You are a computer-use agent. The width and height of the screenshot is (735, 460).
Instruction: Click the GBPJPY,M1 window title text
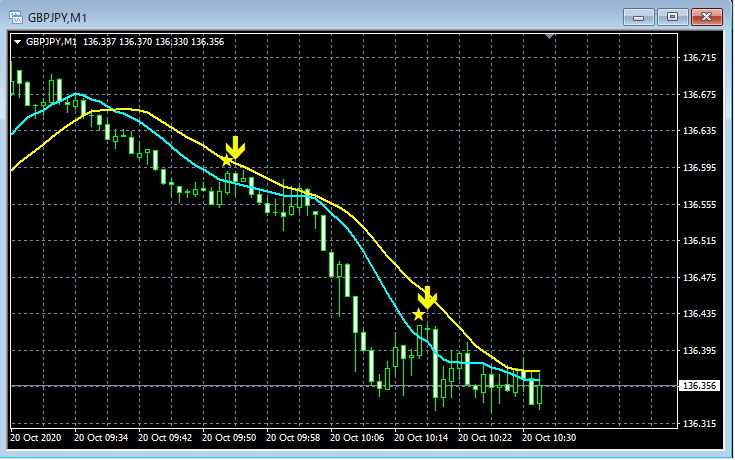point(57,18)
